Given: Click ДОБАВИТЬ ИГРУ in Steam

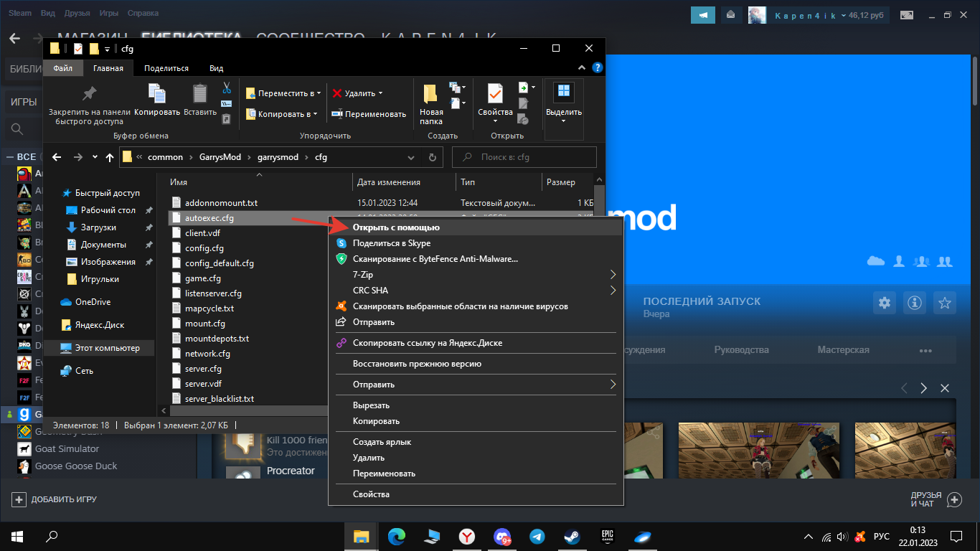Looking at the screenshot, I should (x=55, y=499).
